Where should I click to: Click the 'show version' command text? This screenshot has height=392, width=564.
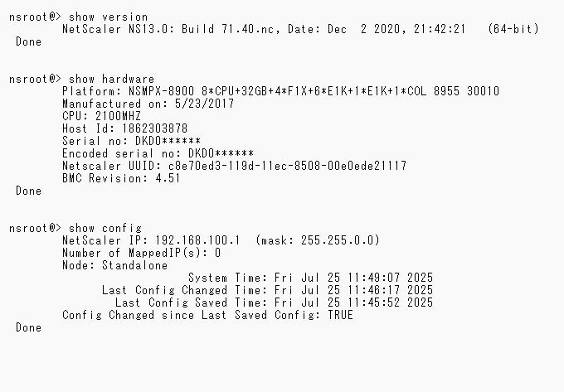pos(109,17)
